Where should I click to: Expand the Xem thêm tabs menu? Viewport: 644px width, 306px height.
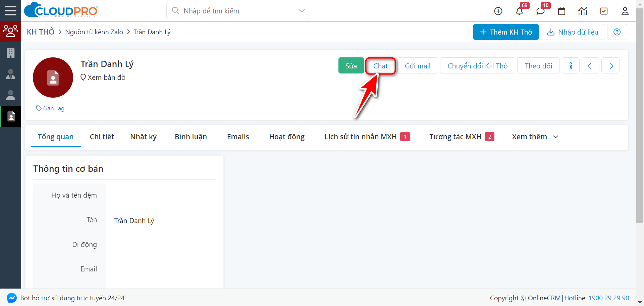tap(535, 137)
